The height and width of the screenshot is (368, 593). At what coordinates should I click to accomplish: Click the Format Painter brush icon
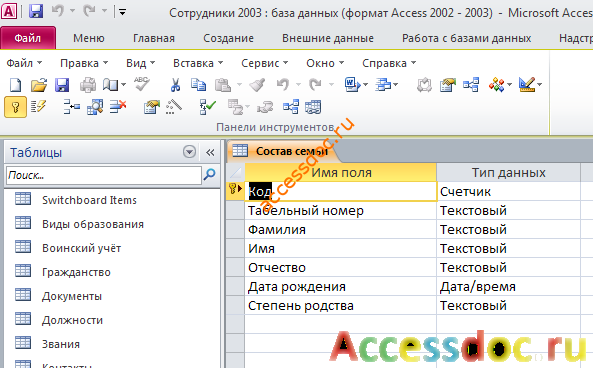click(257, 85)
